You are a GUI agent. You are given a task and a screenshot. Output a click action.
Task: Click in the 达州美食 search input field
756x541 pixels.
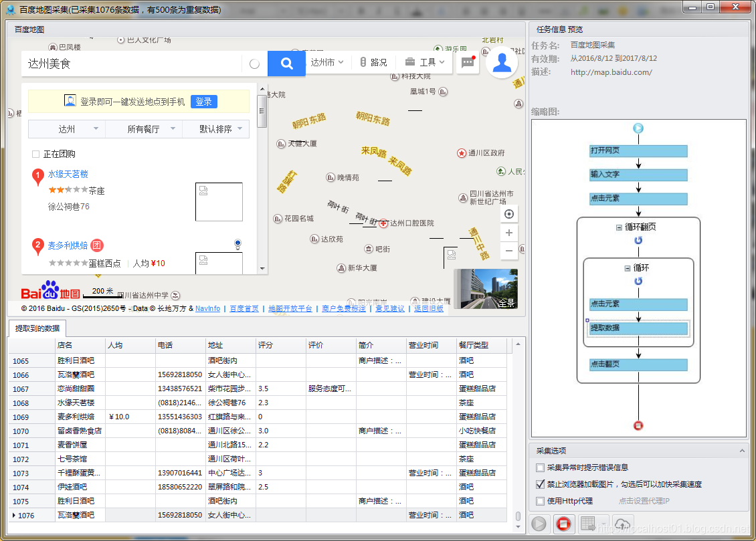pyautogui.click(x=131, y=64)
